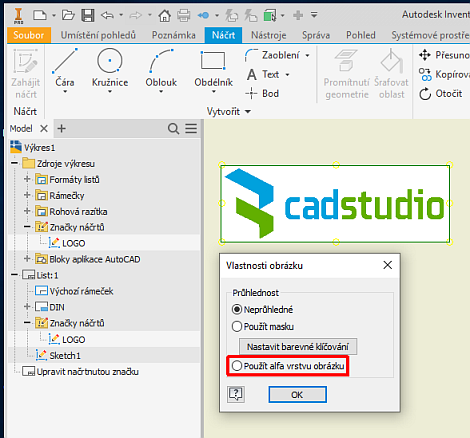Expand the Formáty listů tree node
470x438 pixels.
(27, 179)
